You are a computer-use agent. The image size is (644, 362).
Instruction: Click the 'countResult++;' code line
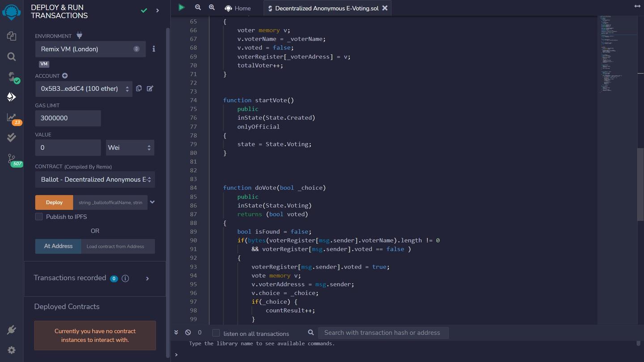tap(290, 311)
